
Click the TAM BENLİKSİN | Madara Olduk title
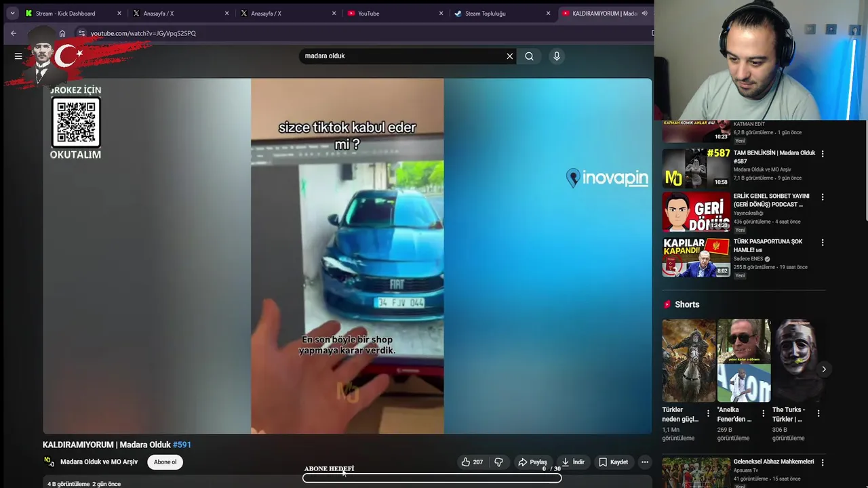[774, 157]
